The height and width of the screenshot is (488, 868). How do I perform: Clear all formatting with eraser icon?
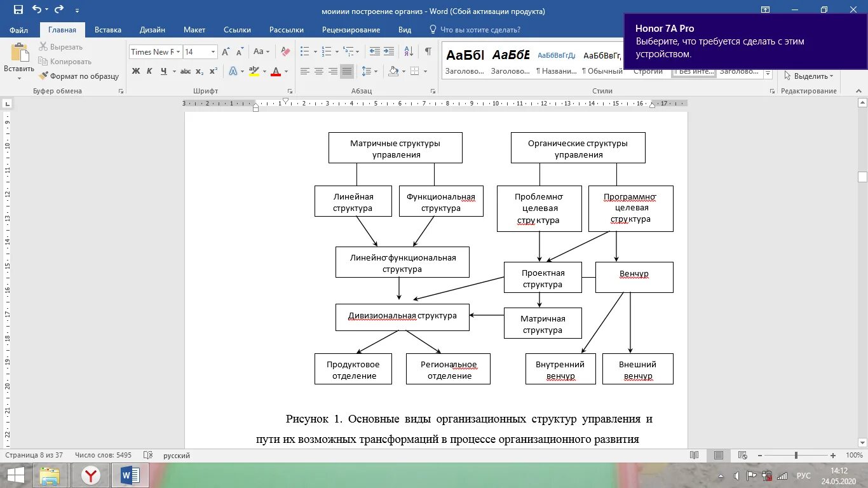coord(285,52)
